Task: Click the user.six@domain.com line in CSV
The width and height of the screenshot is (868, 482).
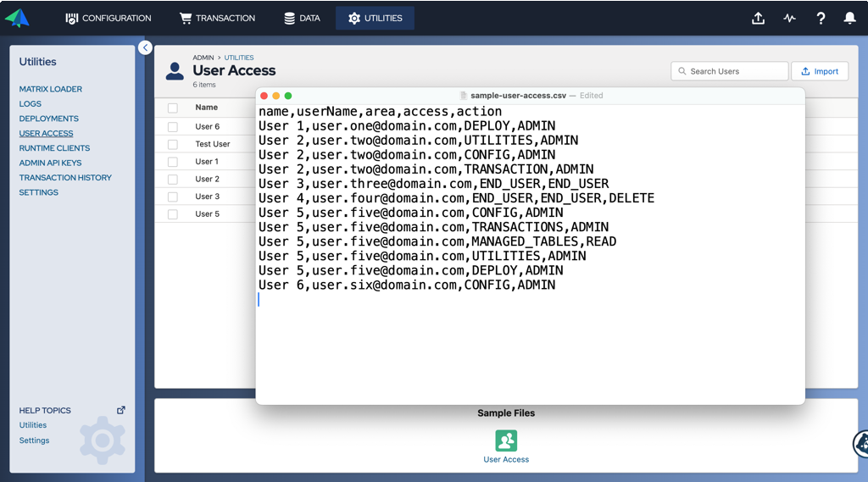Action: 407,285
